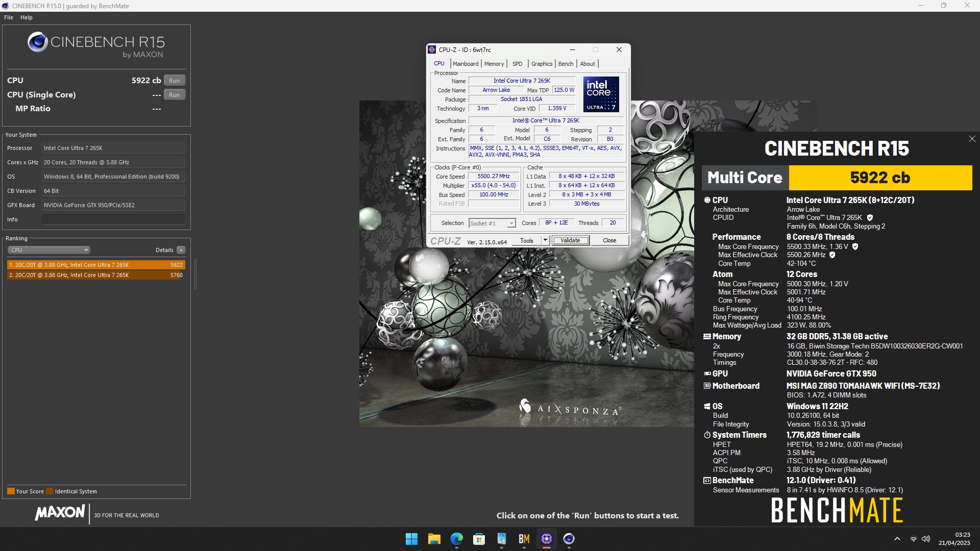
Task: Open BenchMate BM taskbar icon
Action: point(524,539)
